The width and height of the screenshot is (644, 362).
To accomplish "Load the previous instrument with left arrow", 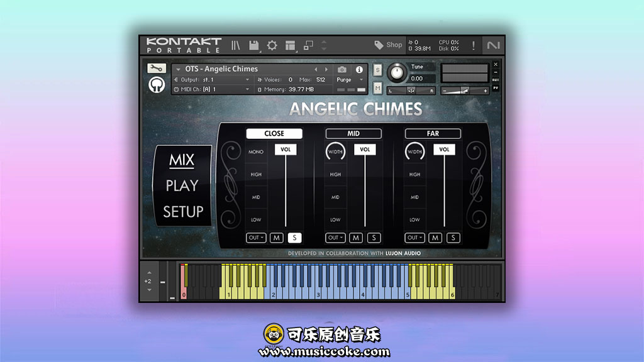I will [x=316, y=69].
